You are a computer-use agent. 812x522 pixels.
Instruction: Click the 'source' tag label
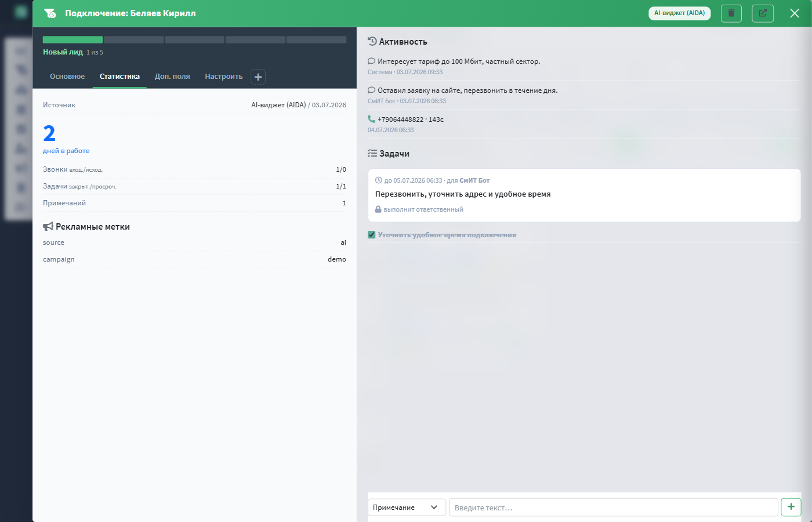[x=53, y=242]
